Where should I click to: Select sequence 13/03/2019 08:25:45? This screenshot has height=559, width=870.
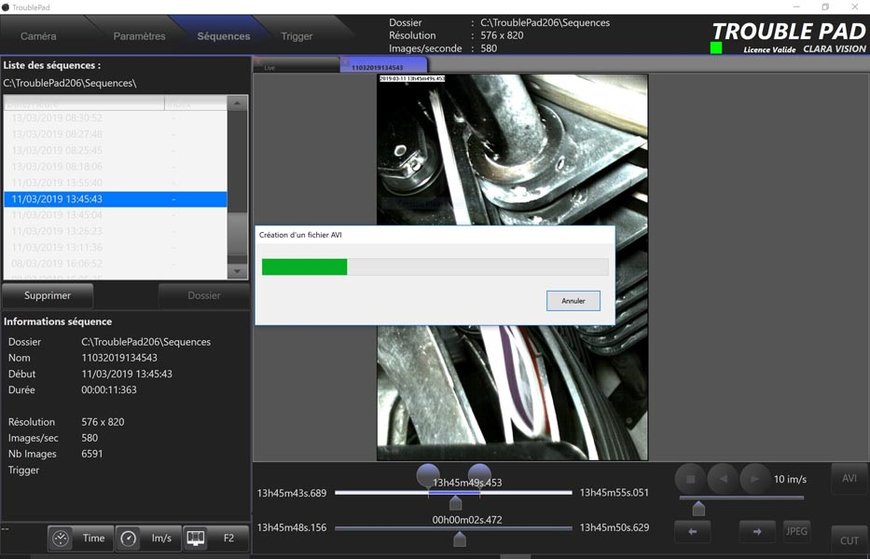pyautogui.click(x=115, y=150)
